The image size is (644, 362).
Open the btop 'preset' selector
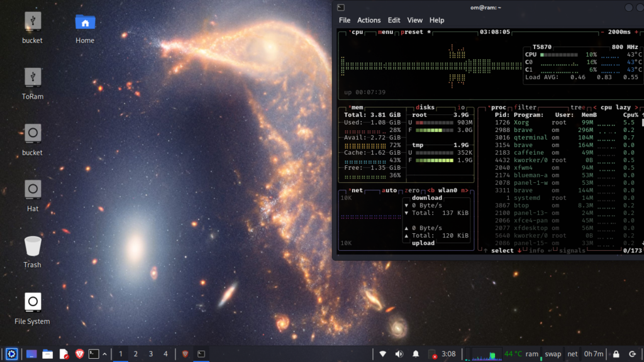[x=412, y=32]
